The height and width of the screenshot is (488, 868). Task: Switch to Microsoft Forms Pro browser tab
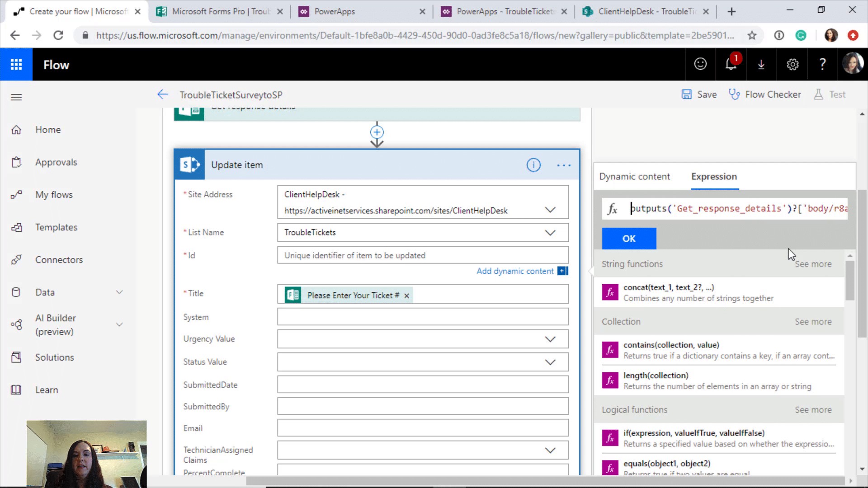[x=219, y=12]
